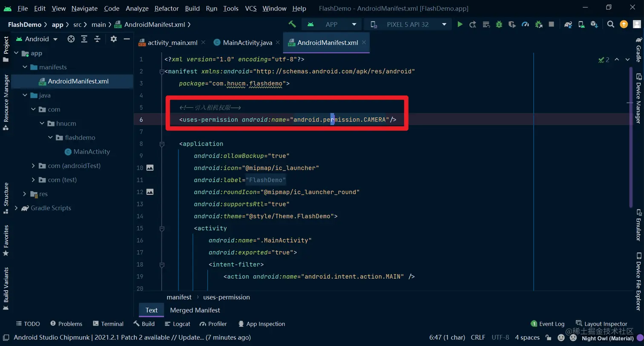
Task: Expand the com (test) package
Action: click(x=33, y=180)
